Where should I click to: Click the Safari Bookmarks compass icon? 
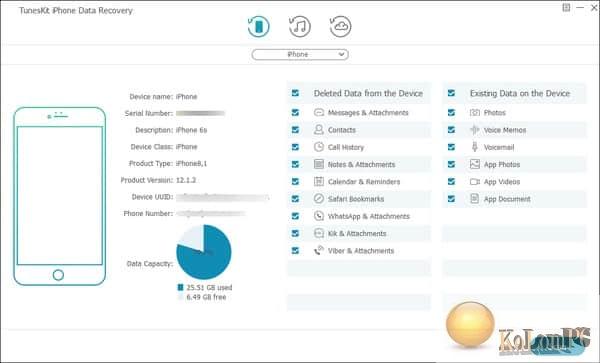point(319,199)
